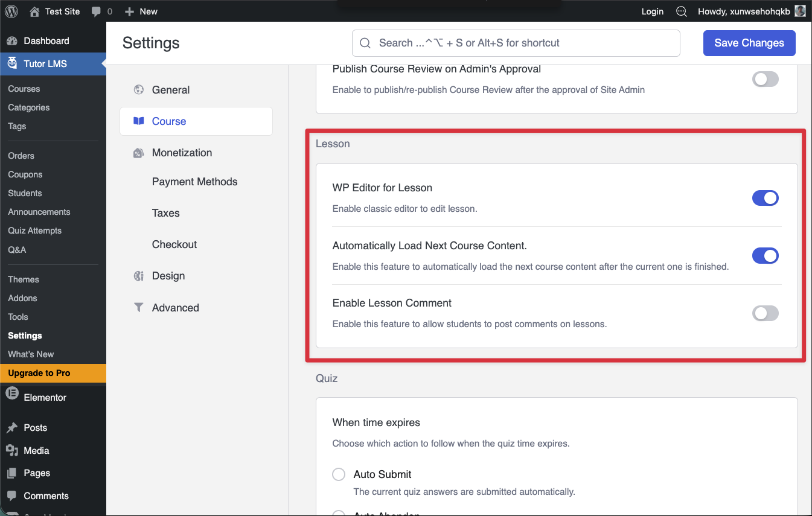This screenshot has width=812, height=516.
Task: Open the New content menu
Action: tap(141, 11)
